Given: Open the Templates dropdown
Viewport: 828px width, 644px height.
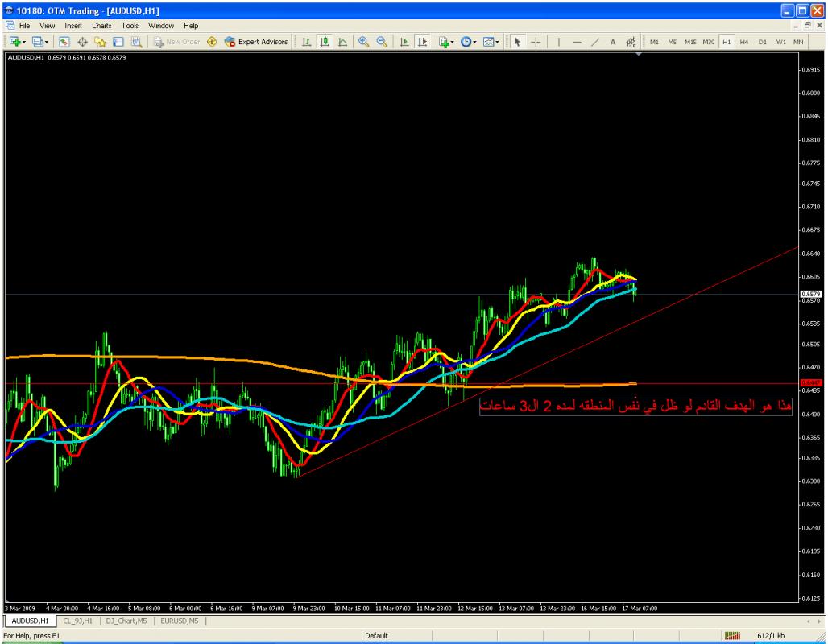Looking at the screenshot, I should click(x=491, y=42).
